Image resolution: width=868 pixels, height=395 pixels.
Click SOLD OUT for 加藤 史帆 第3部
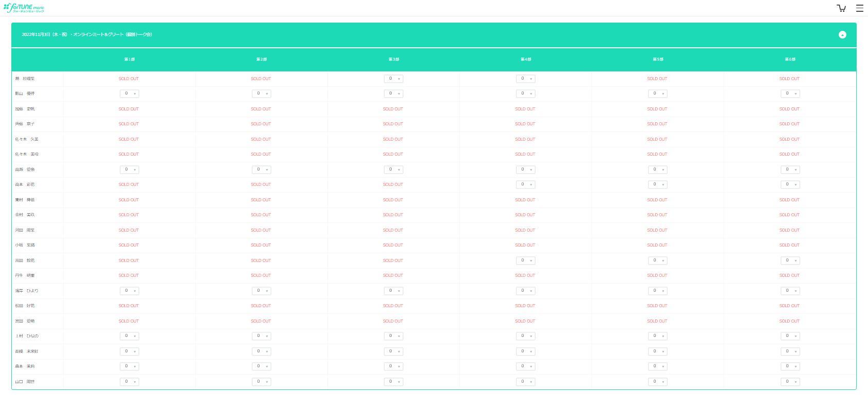(x=393, y=109)
